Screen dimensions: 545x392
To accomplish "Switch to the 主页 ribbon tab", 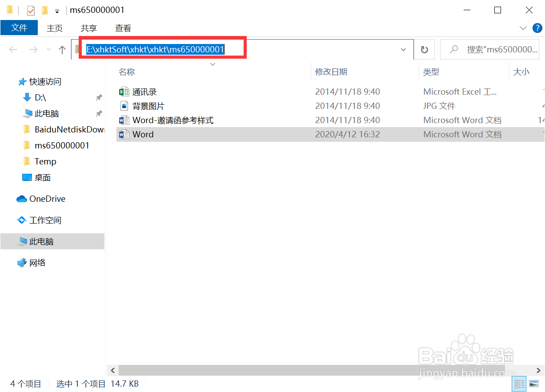I will click(x=55, y=28).
